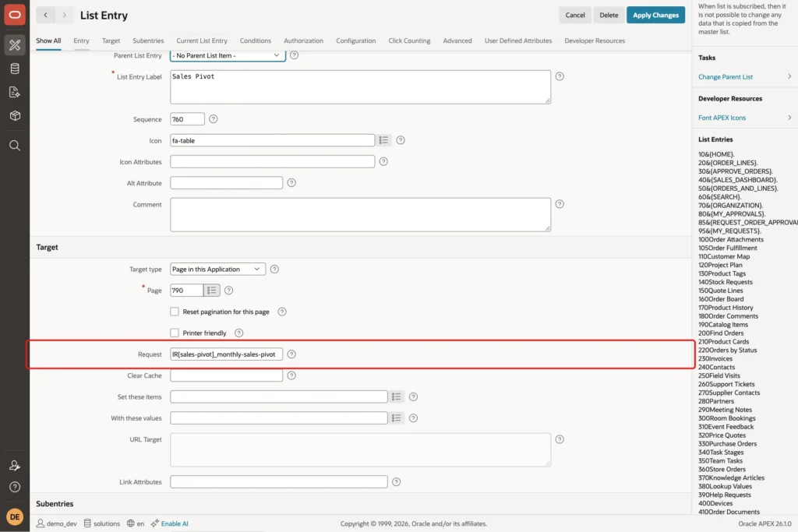This screenshot has width=798, height=532.
Task: Show help for Sequence field
Action: point(214,119)
